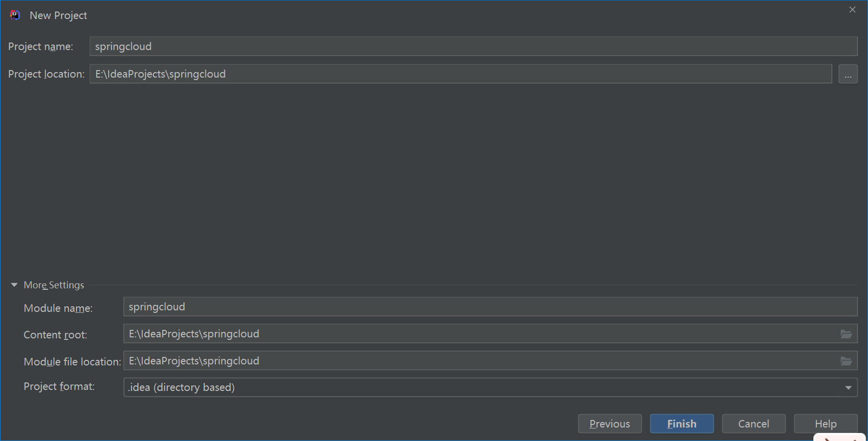Image resolution: width=868 pixels, height=441 pixels.
Task: Collapse the More Settings triangle
Action: [14, 285]
